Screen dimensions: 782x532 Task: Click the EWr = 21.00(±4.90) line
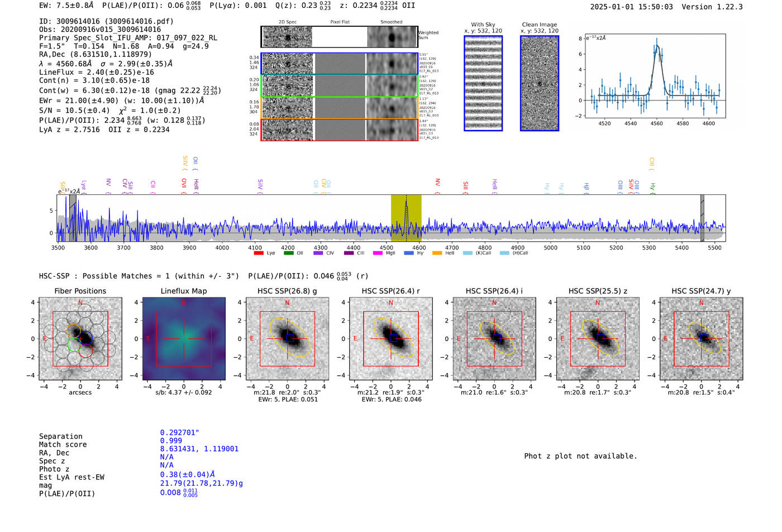click(x=121, y=101)
